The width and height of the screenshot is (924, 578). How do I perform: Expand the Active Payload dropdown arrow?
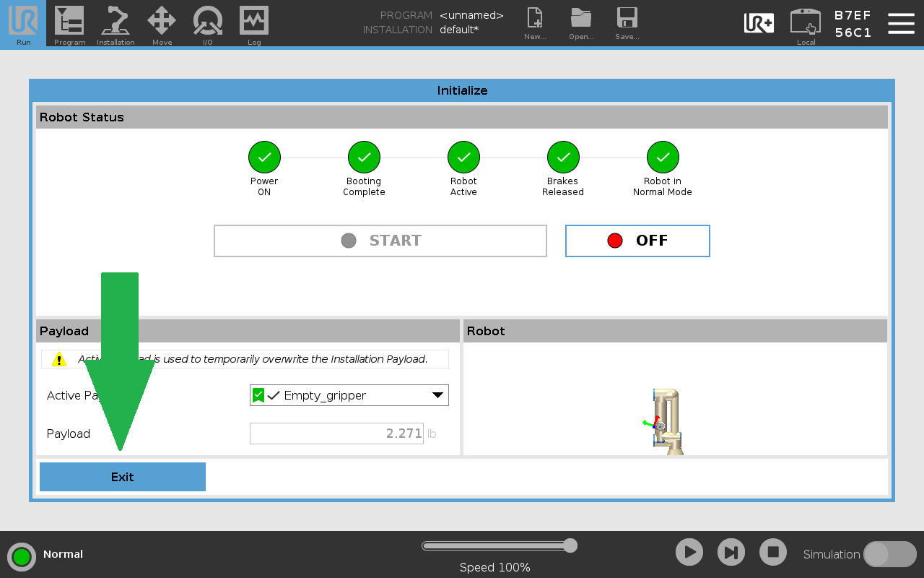coord(437,395)
